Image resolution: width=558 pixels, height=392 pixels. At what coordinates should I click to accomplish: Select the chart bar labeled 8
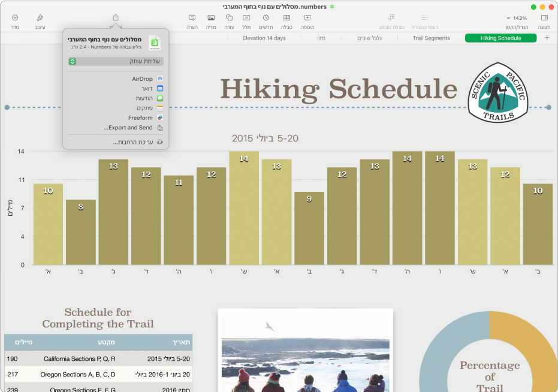tap(81, 232)
